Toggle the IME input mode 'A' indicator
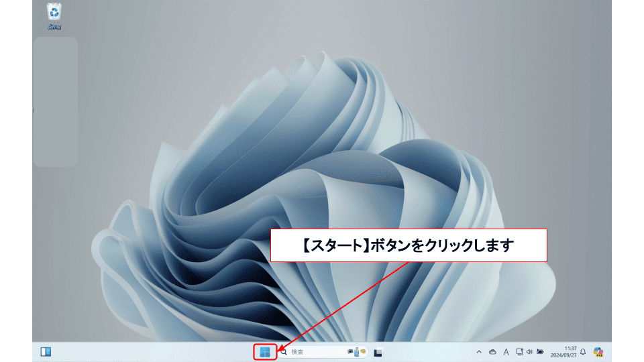 pyautogui.click(x=506, y=352)
